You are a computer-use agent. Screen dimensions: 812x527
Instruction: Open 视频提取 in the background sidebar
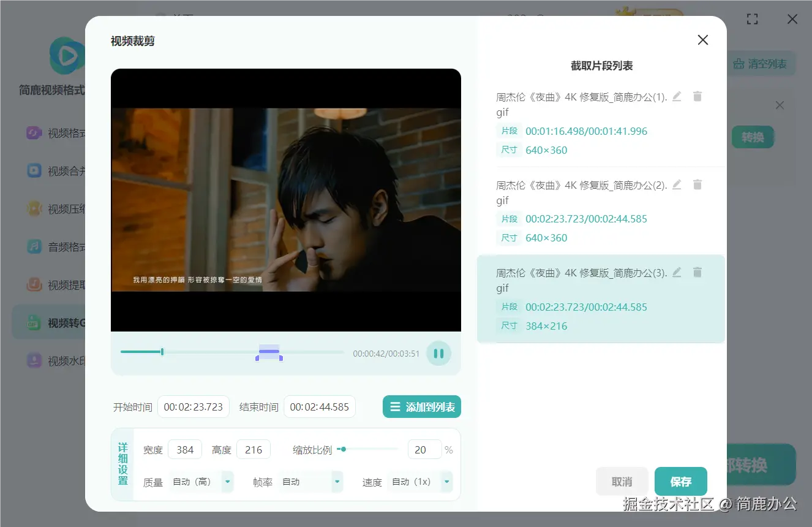pyautogui.click(x=55, y=285)
